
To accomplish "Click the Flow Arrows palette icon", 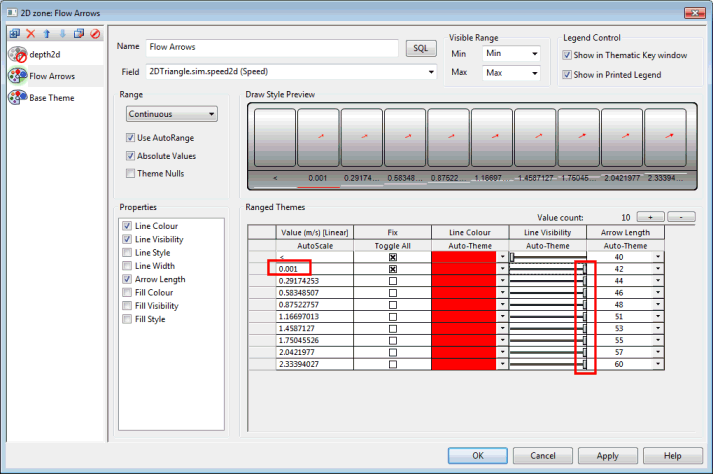I will pyautogui.click(x=18, y=76).
